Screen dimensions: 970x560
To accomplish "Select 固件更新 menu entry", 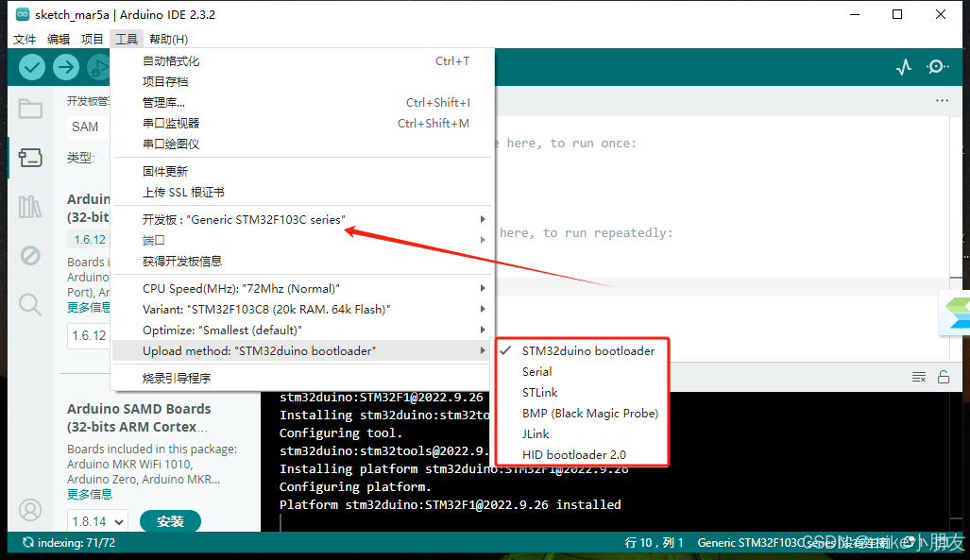I will [x=303, y=172].
